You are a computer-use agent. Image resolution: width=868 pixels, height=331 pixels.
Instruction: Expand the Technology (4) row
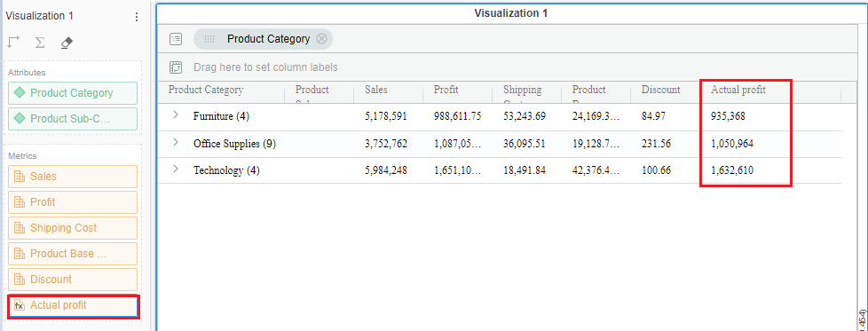[176, 169]
